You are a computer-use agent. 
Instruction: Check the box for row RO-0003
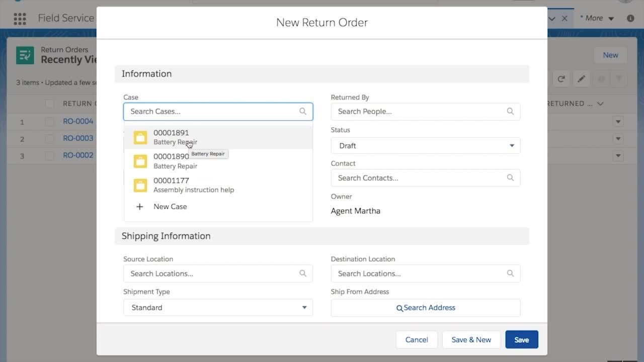(49, 138)
